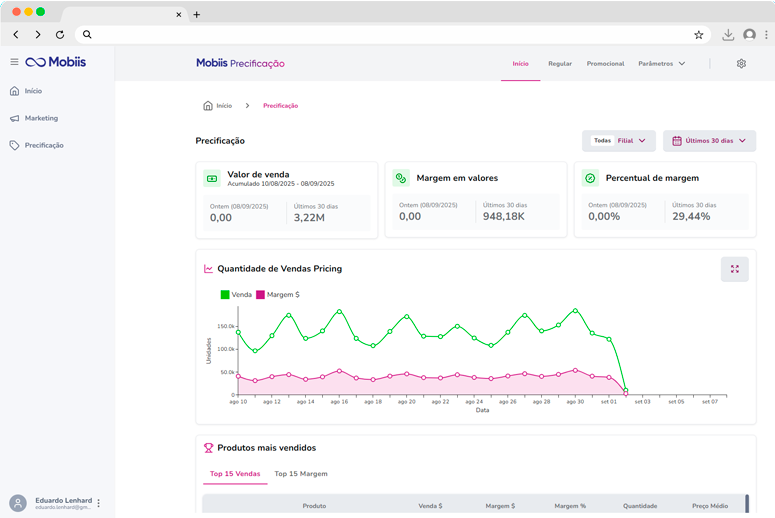
Task: Toggle the Venda series in chart legend
Action: 236,295
